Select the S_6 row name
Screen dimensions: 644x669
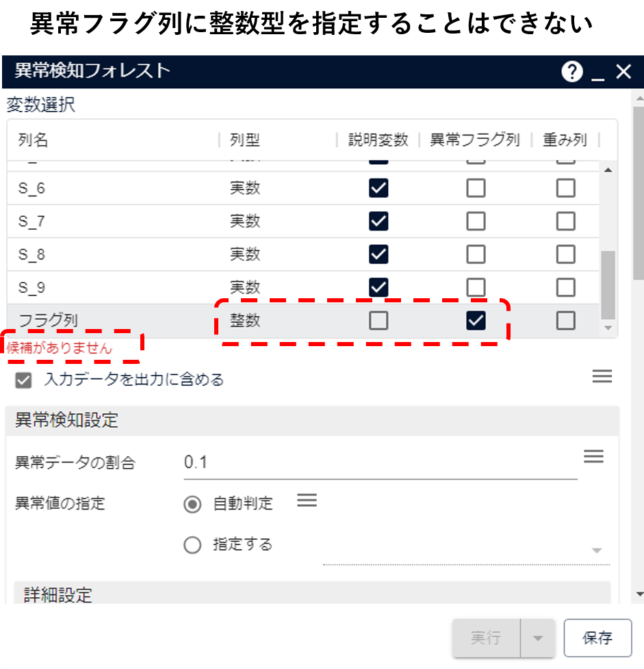[x=31, y=189]
